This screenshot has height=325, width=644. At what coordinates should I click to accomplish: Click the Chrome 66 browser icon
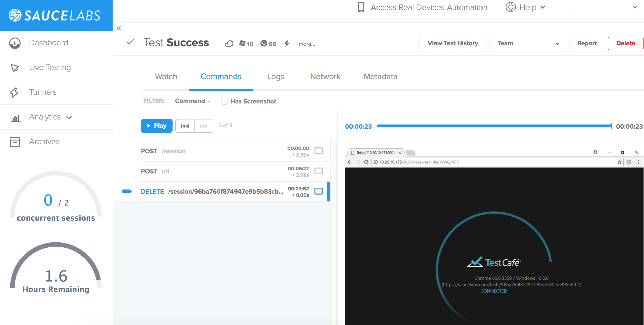click(268, 44)
